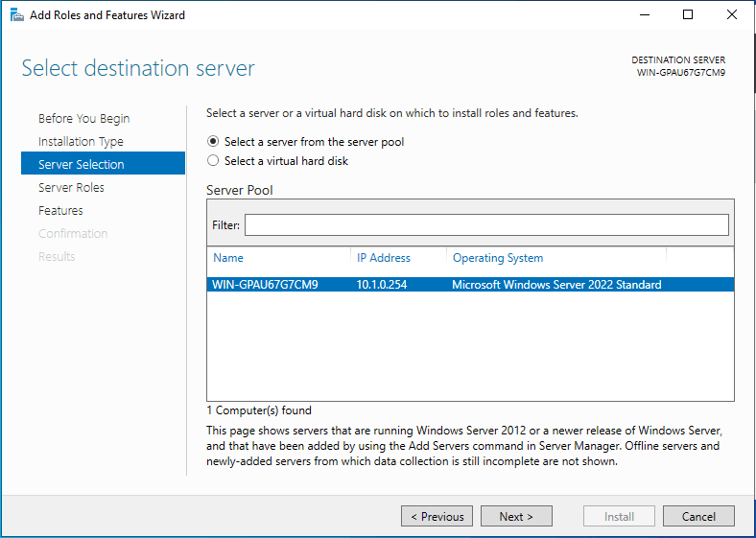The image size is (756, 538).
Task: Click the Previous button
Action: [437, 517]
